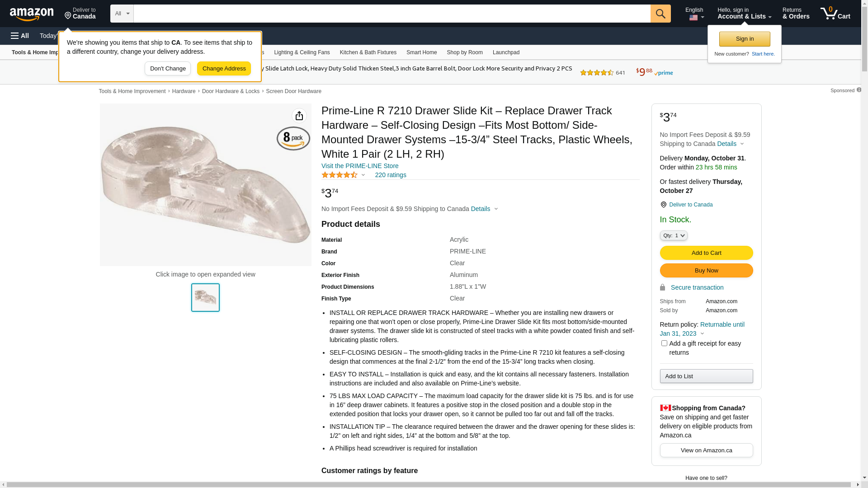The image size is (868, 488).
Task: Open Lighting & Ceiling Fans menu
Action: (x=302, y=52)
